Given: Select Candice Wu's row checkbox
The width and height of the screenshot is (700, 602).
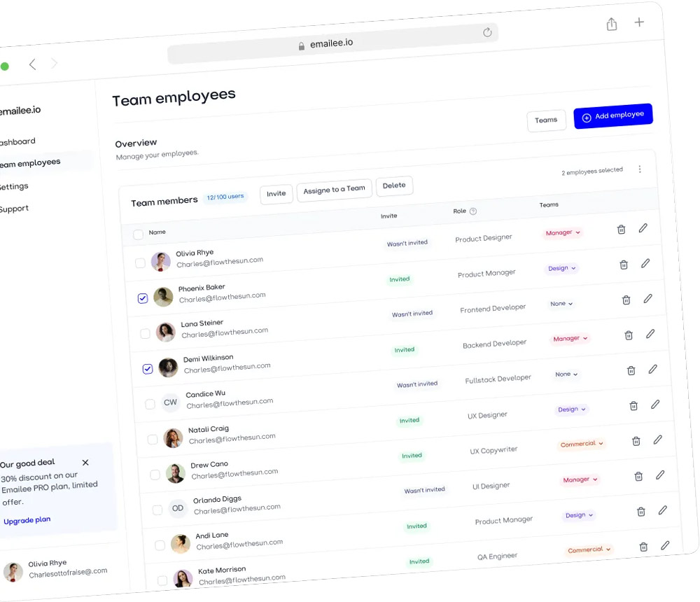Looking at the screenshot, I should point(150,404).
